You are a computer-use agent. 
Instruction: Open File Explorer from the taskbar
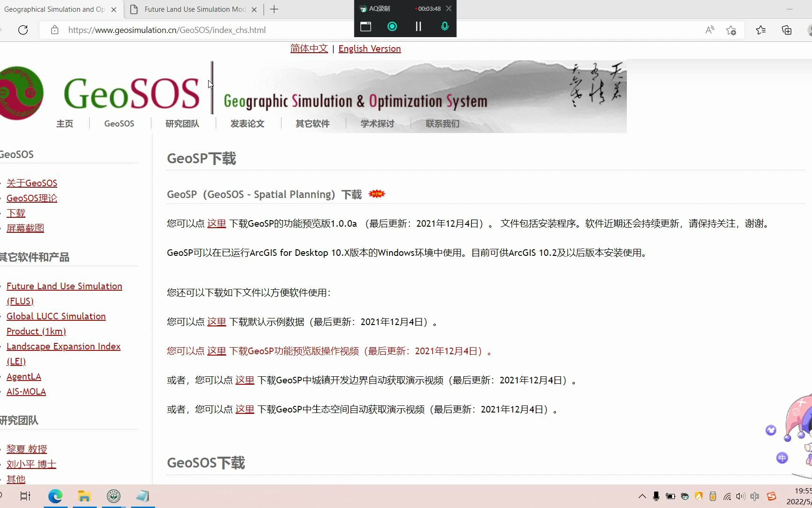[84, 496]
